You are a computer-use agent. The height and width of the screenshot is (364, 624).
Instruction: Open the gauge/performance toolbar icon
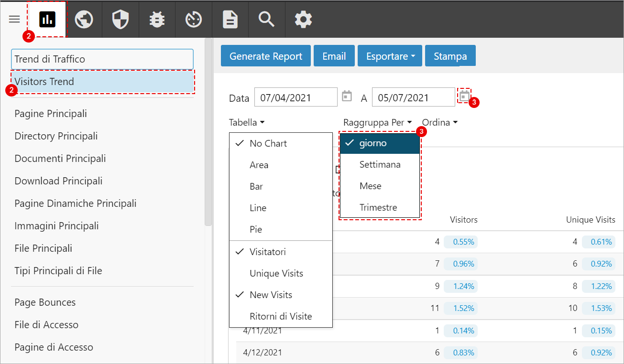tap(194, 19)
